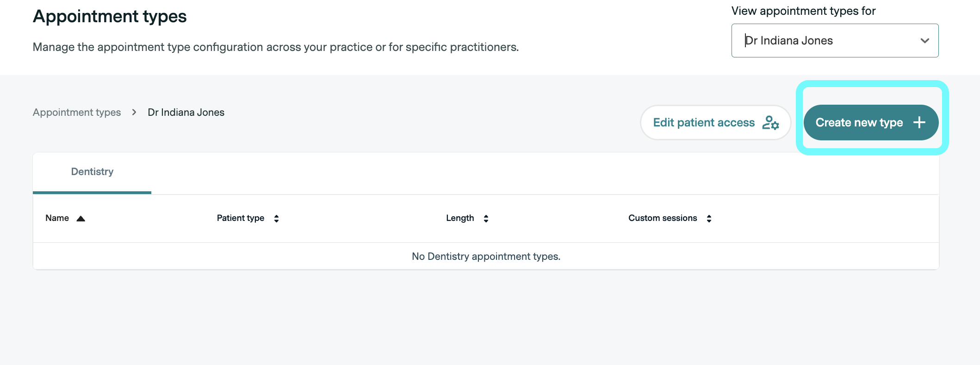This screenshot has height=365, width=980.
Task: Go back via Appointment types breadcrumb link
Action: tap(77, 113)
